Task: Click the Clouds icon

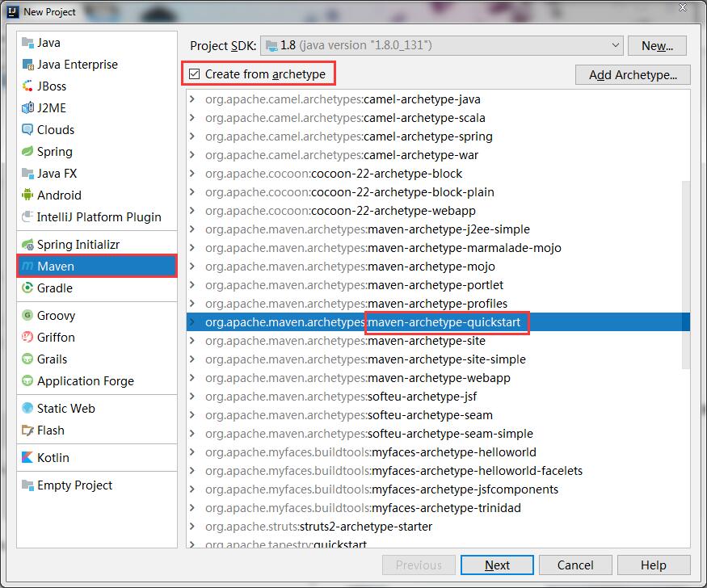Action: 27,130
